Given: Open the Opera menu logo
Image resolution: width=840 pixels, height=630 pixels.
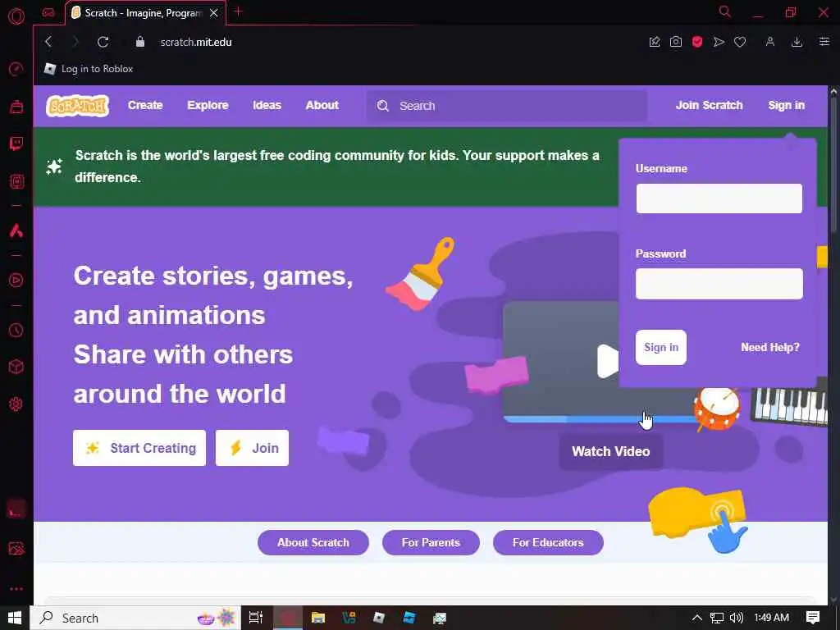Looking at the screenshot, I should click(16, 16).
